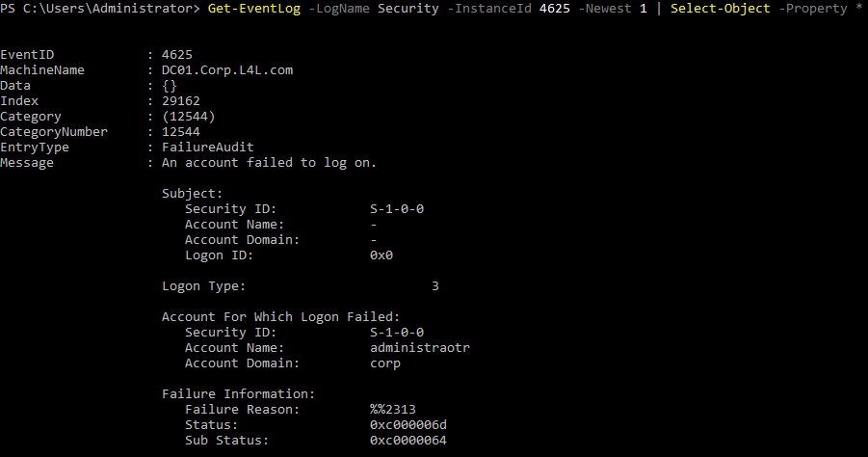
Task: Click the Logon ID value 0x0
Action: 381,255
